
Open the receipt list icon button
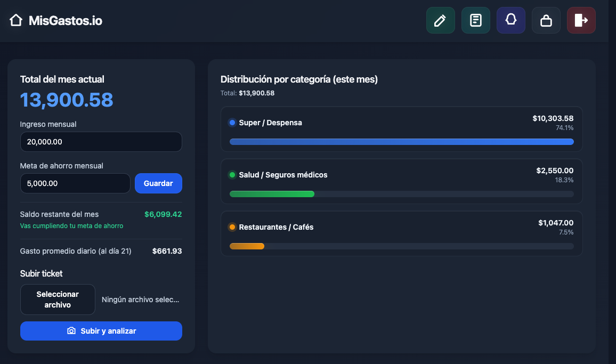tap(475, 20)
